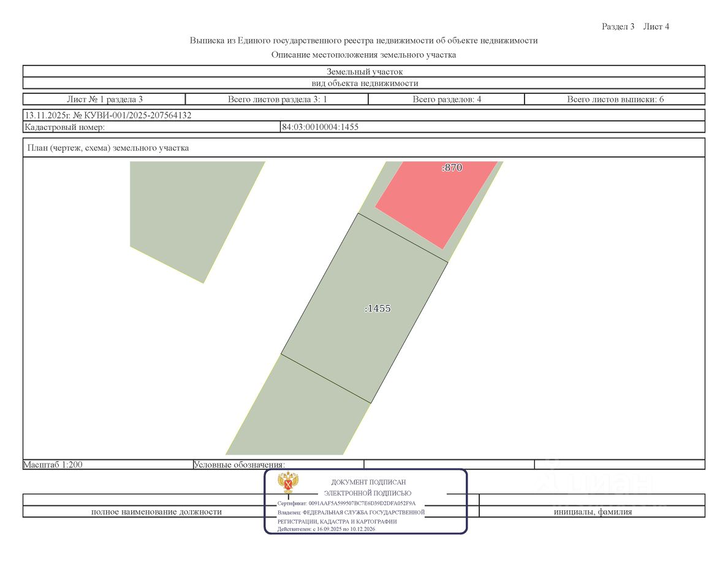Click 'Лист 4' in the page header
The image size is (728, 563).
click(x=656, y=26)
